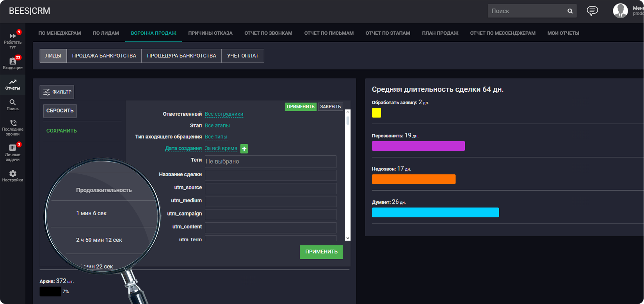644x304 pixels.
Task: Open the chat messages icon in header
Action: pyautogui.click(x=592, y=11)
